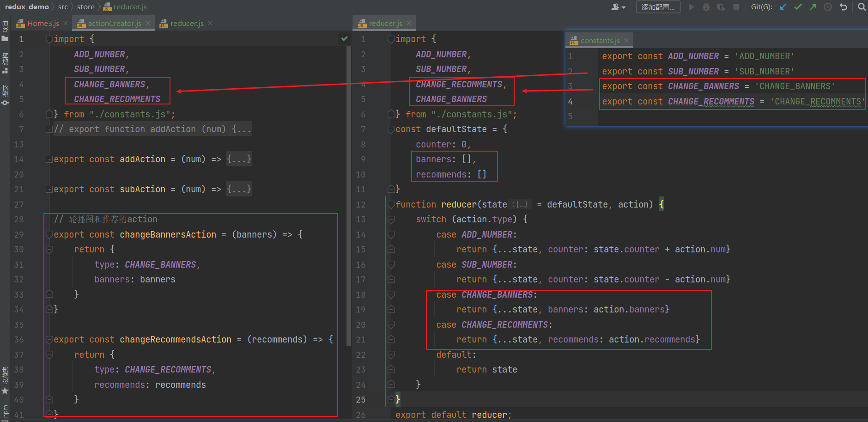868x422 pixels.
Task: Click 'default:' case in reducer
Action: pyautogui.click(x=456, y=355)
